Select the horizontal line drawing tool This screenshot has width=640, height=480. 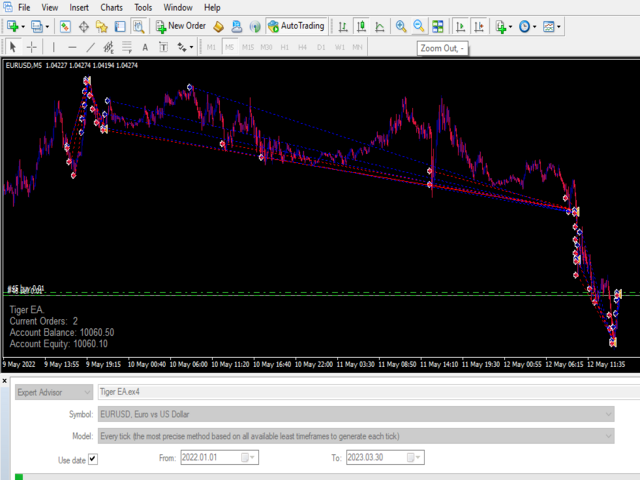click(72, 46)
